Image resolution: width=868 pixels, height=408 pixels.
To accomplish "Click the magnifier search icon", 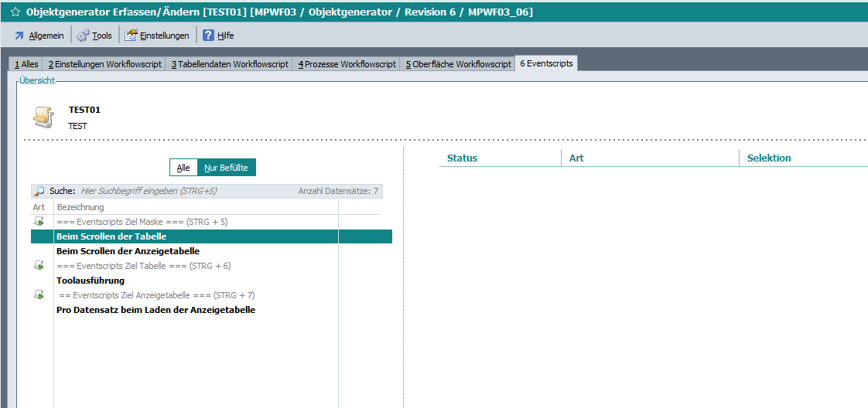I will [x=39, y=191].
